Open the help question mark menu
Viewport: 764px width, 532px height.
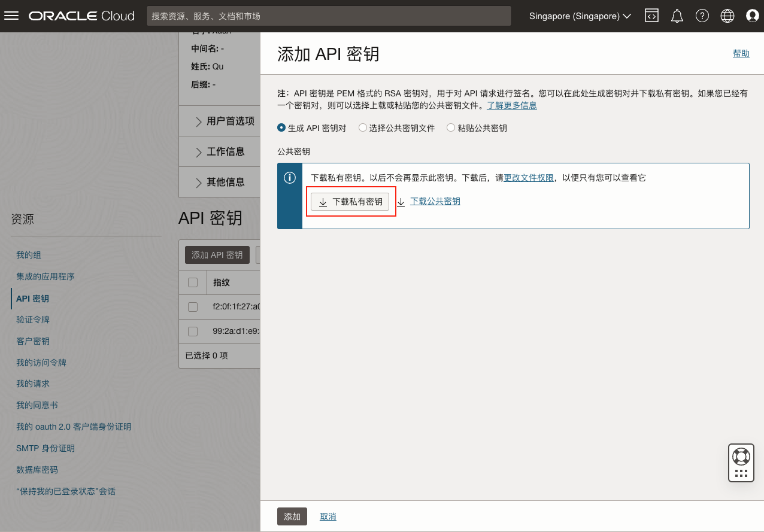(x=702, y=16)
